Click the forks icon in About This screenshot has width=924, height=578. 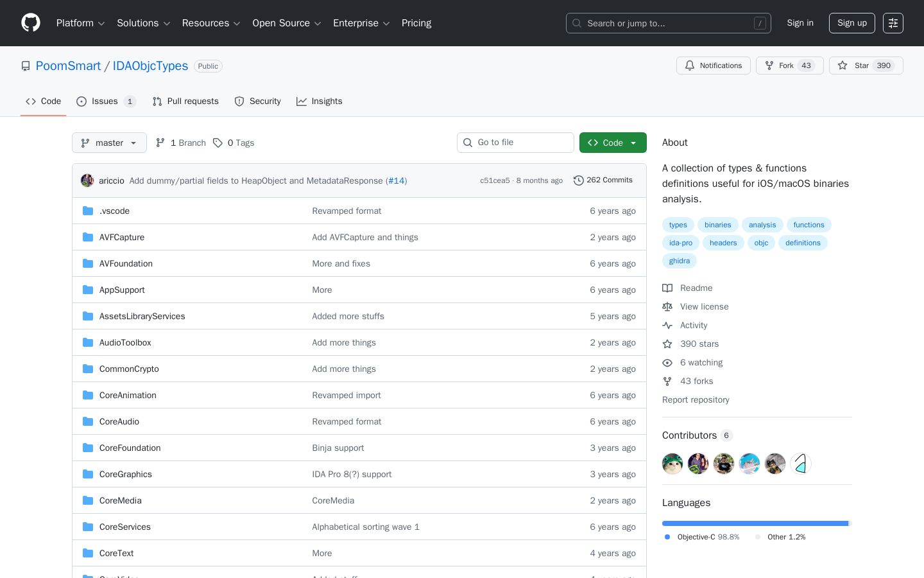click(667, 381)
